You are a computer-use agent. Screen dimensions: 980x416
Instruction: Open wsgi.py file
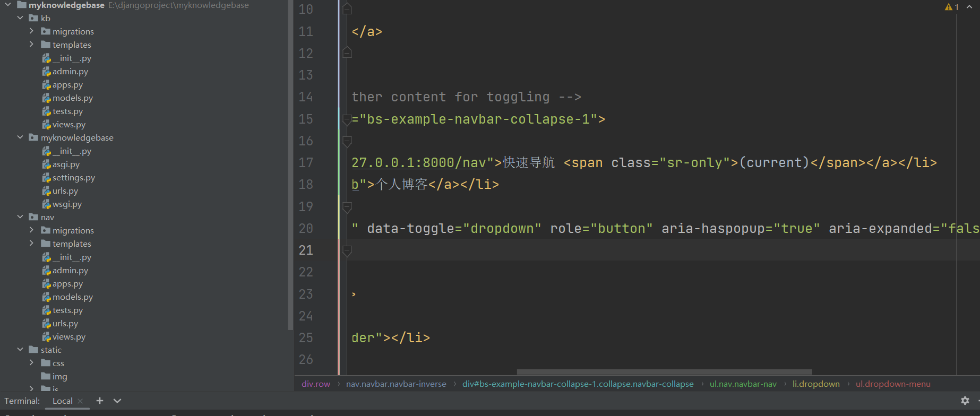click(x=67, y=204)
